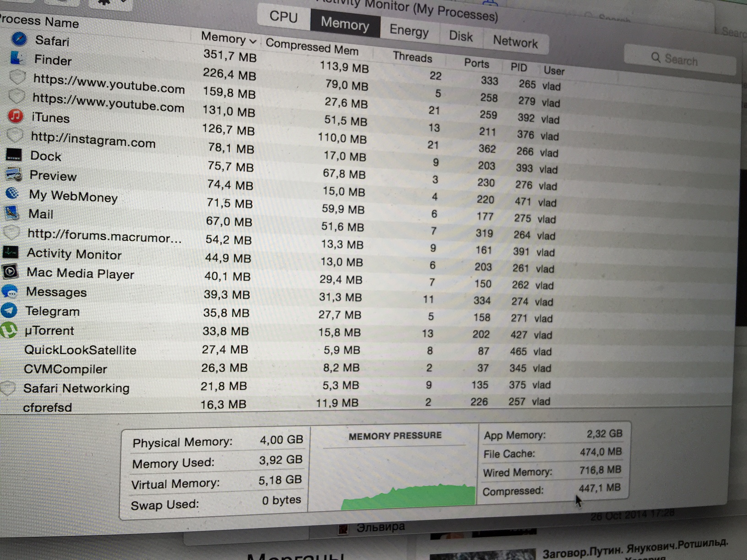Select the My WebMoney process name
The width and height of the screenshot is (747, 560).
pos(73,196)
